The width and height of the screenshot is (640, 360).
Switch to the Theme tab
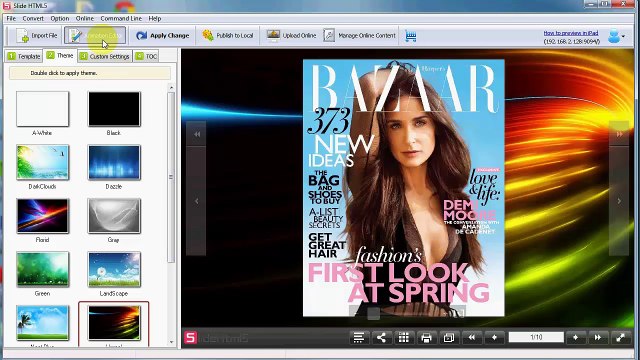click(60, 56)
